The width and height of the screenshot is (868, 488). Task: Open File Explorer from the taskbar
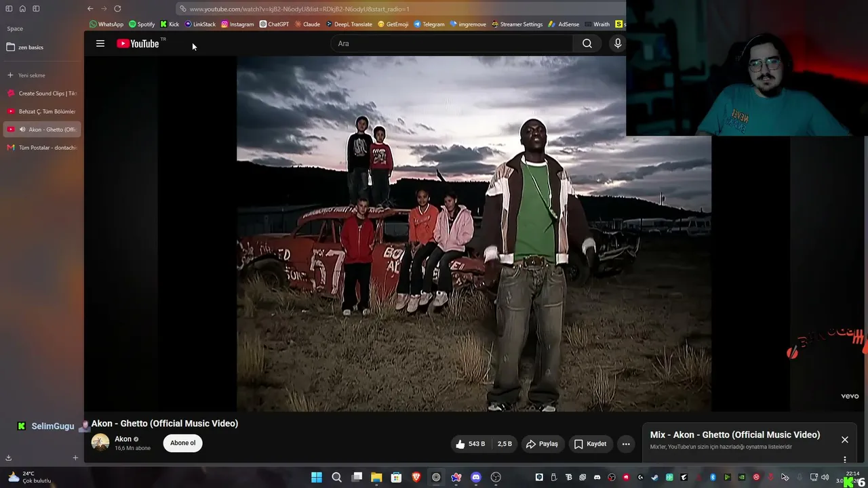376,477
